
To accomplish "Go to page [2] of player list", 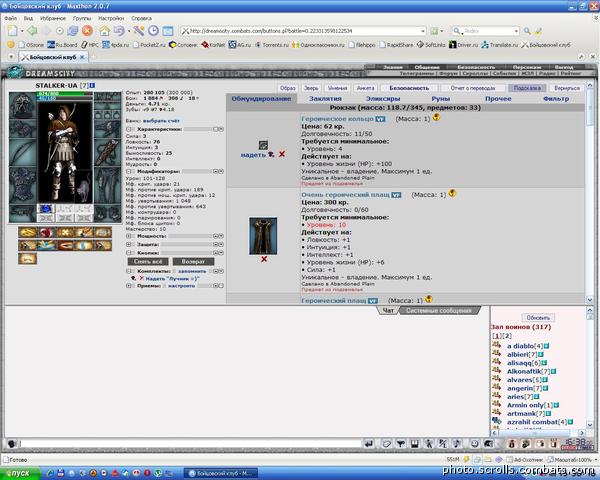I will pyautogui.click(x=507, y=336).
